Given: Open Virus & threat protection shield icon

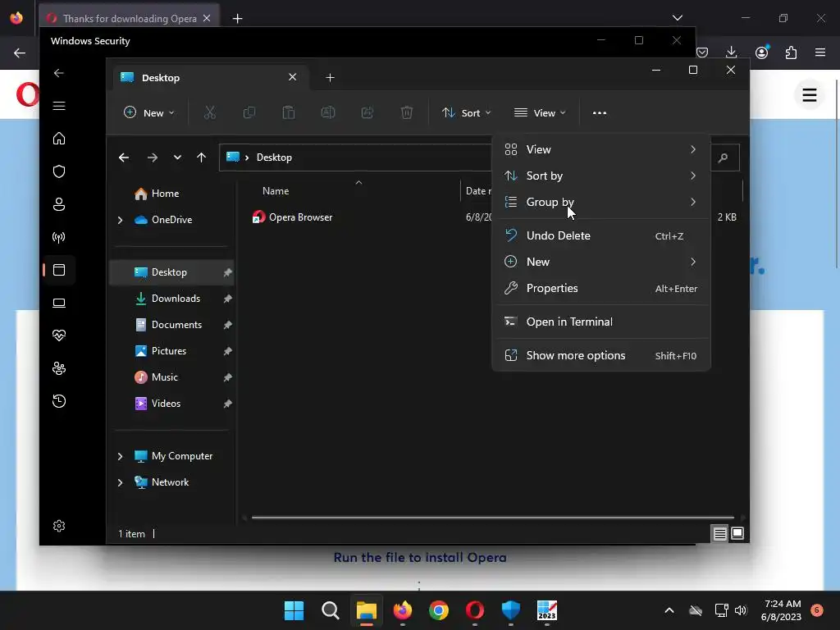Looking at the screenshot, I should tap(59, 171).
